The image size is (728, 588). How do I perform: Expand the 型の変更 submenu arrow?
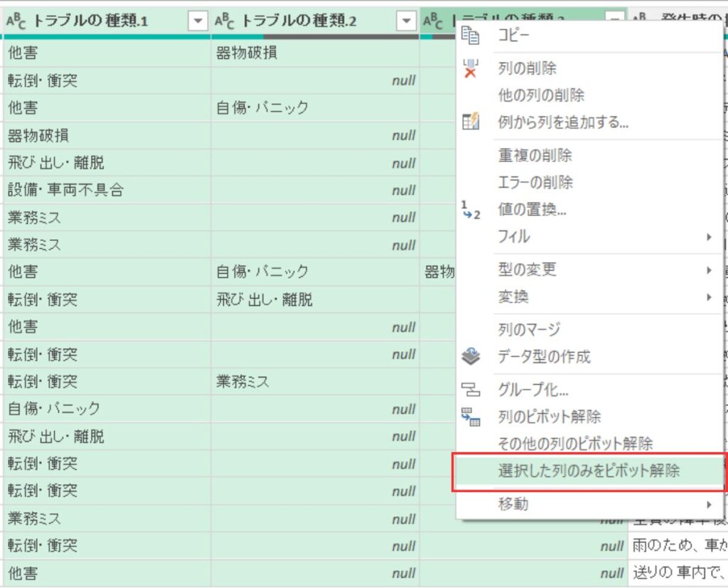709,270
